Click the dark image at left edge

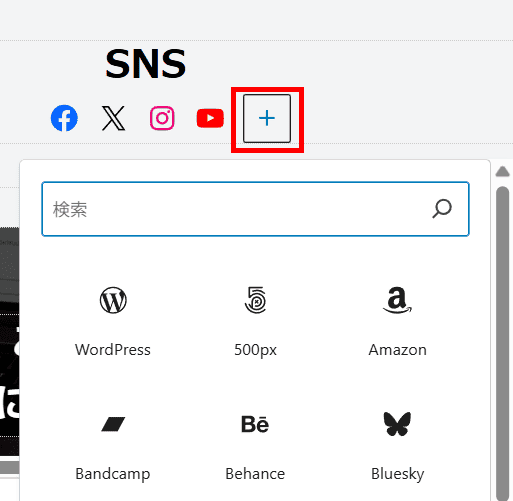tap(10, 342)
